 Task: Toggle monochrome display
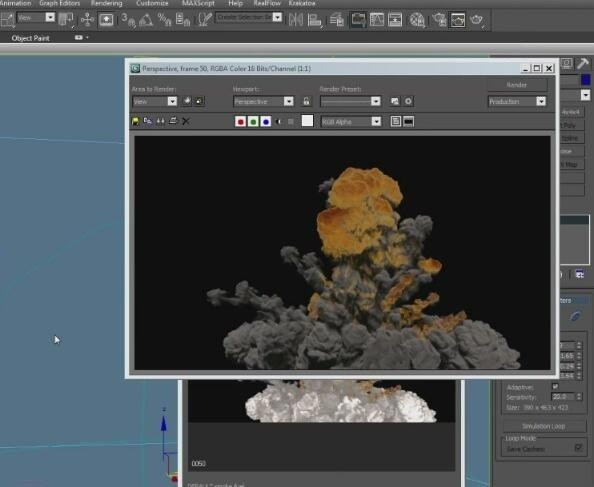pyautogui.click(x=291, y=122)
